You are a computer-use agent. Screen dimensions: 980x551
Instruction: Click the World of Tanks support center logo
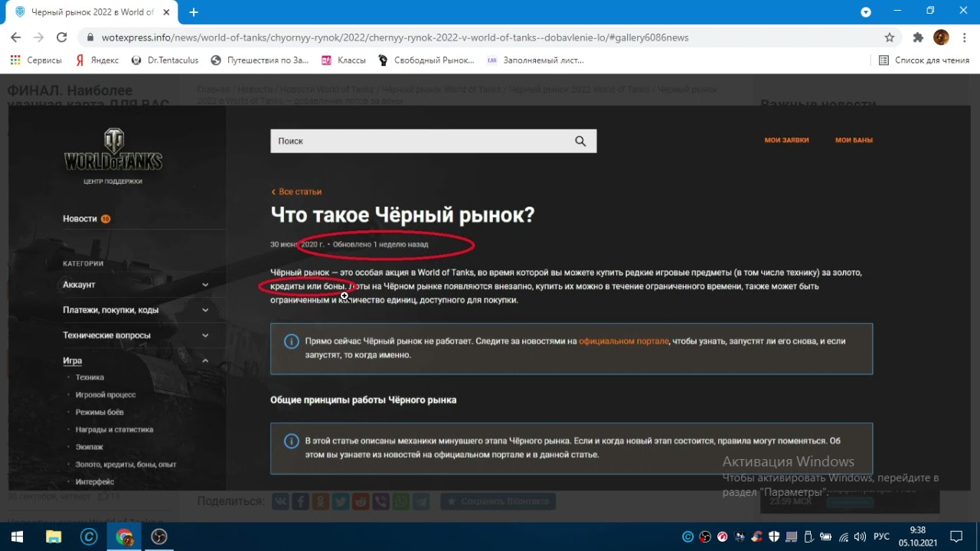pos(113,156)
